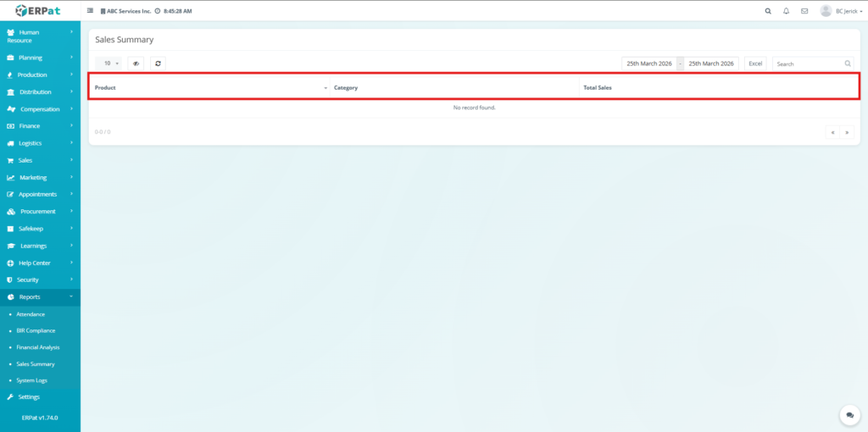This screenshot has width=868, height=432.
Task: Click the ERPat logo
Action: pyautogui.click(x=40, y=11)
